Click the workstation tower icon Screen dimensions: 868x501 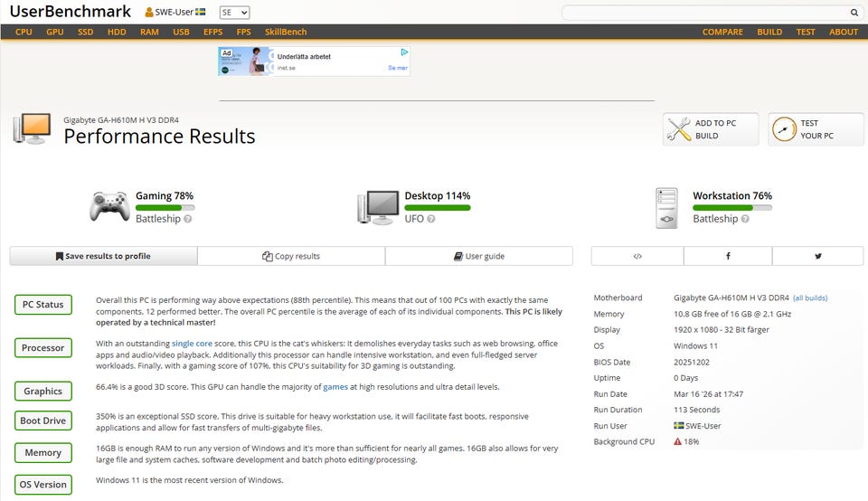click(666, 208)
